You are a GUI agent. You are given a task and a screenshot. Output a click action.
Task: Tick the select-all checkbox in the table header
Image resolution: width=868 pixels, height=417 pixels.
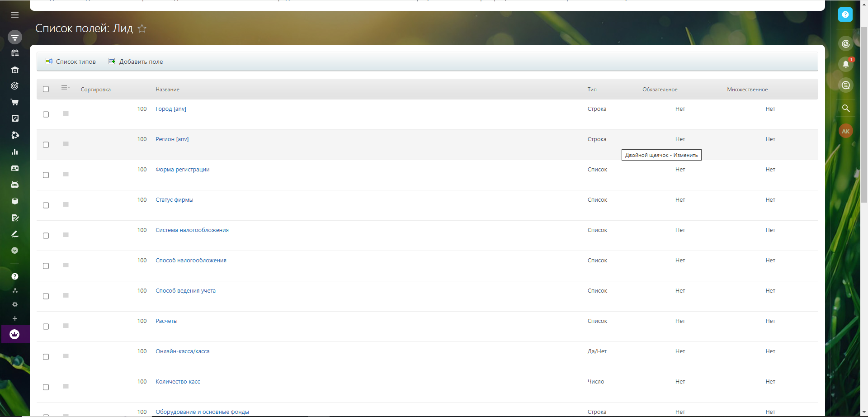pos(46,89)
